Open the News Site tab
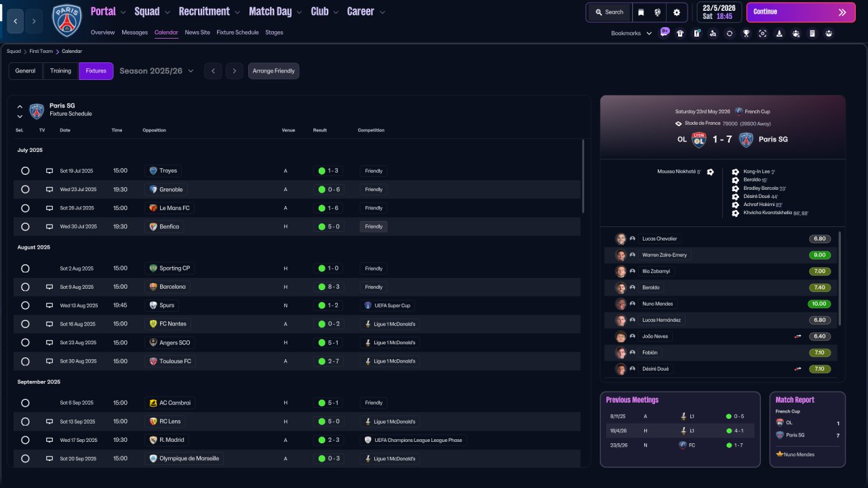This screenshot has width=868, height=488. [x=197, y=33]
